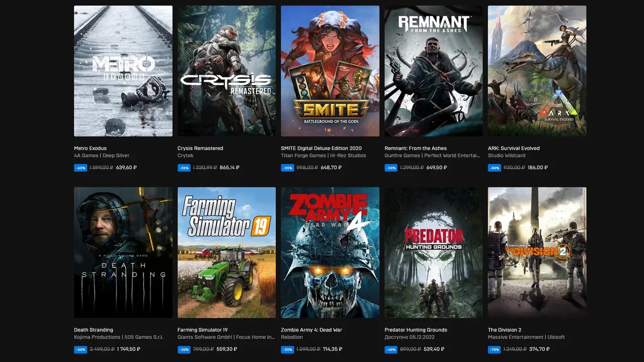Click the Farming Simulator 19 title
Viewport: 644px width, 362px height.
pos(202,330)
